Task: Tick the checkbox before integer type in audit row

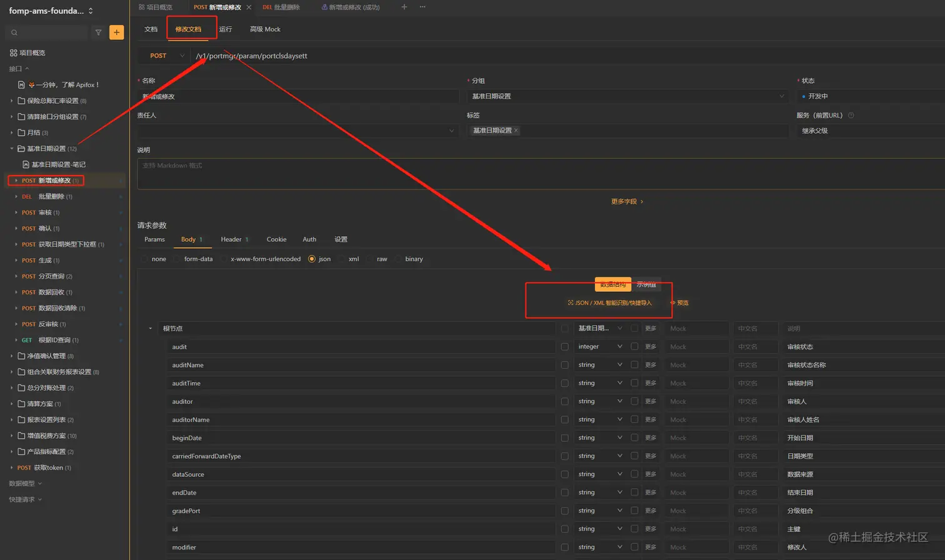Action: 565,347
